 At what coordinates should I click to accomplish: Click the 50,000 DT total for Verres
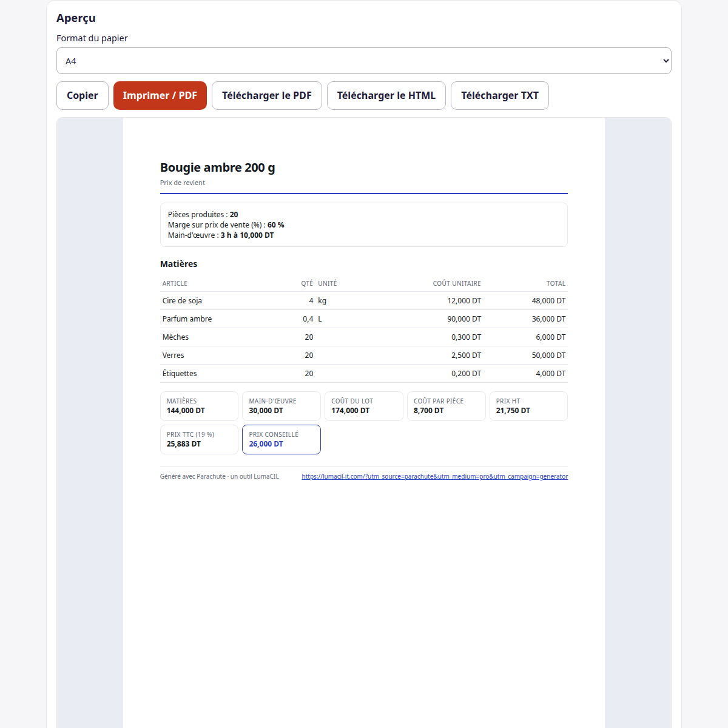pos(549,355)
